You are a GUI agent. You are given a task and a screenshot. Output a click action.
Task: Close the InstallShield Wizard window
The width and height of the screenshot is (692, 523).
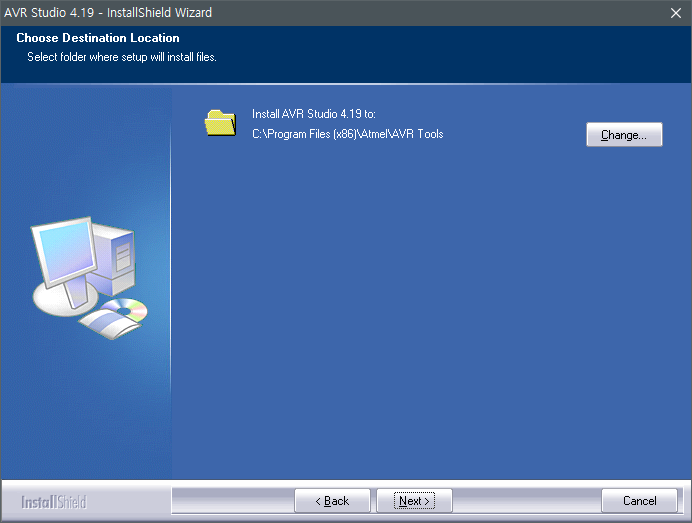pyautogui.click(x=676, y=13)
